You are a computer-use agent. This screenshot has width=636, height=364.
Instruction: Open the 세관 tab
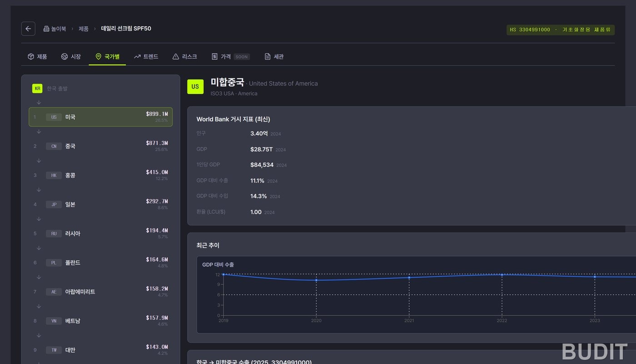pyautogui.click(x=274, y=57)
